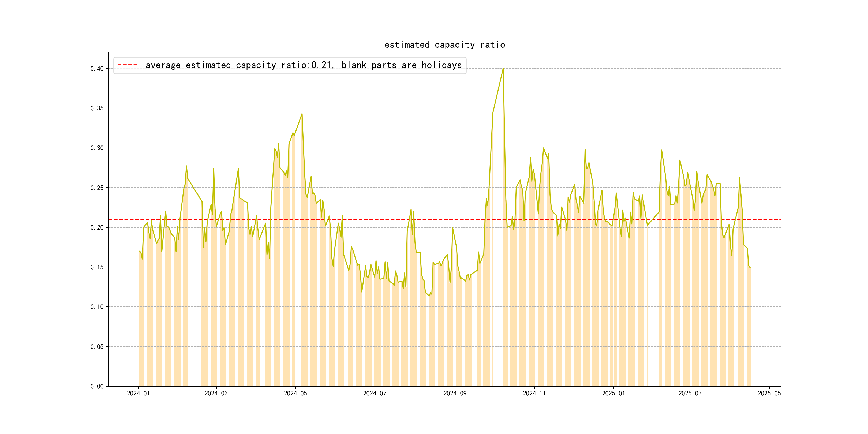Click the May 2024 peak near 0.34
The height and width of the screenshot is (434, 868).
click(302, 114)
